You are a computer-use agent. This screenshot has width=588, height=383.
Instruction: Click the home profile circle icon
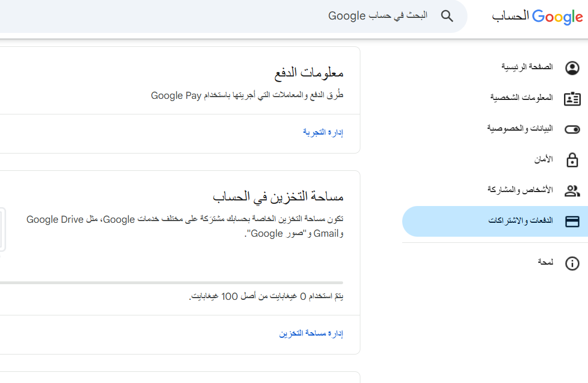572,68
